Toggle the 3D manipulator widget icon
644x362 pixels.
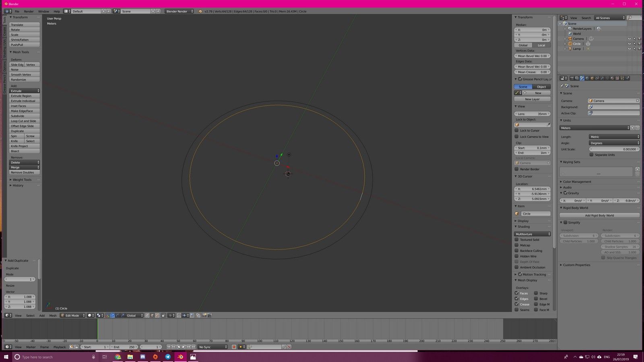pyautogui.click(x=107, y=315)
